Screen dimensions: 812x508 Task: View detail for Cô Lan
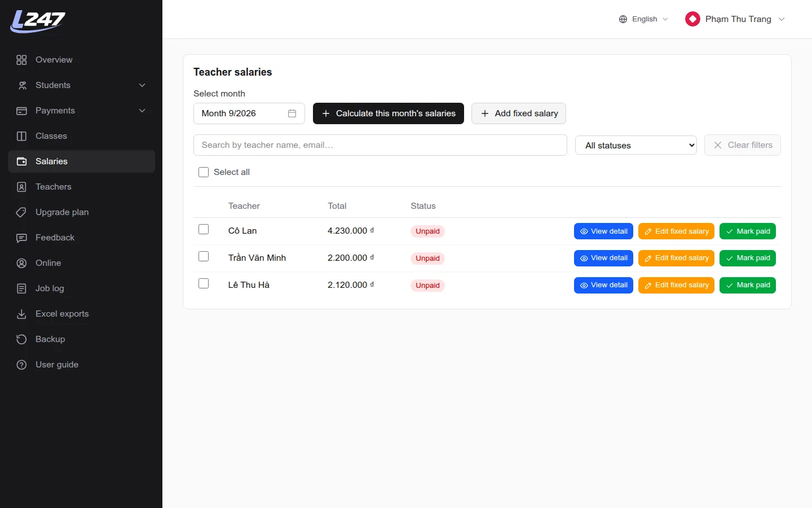[x=603, y=231]
